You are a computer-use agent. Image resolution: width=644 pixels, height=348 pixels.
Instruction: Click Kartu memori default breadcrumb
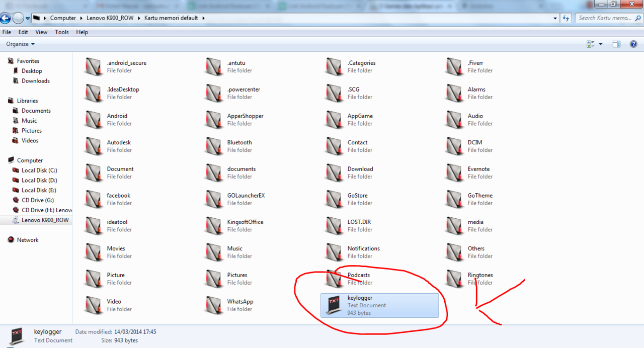coord(172,18)
